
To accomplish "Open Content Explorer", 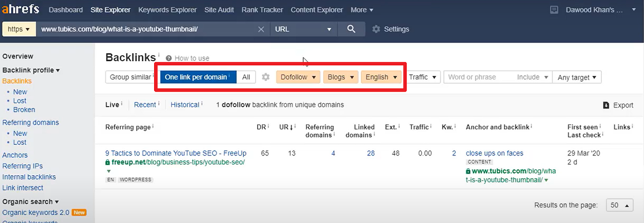I will pos(317,10).
